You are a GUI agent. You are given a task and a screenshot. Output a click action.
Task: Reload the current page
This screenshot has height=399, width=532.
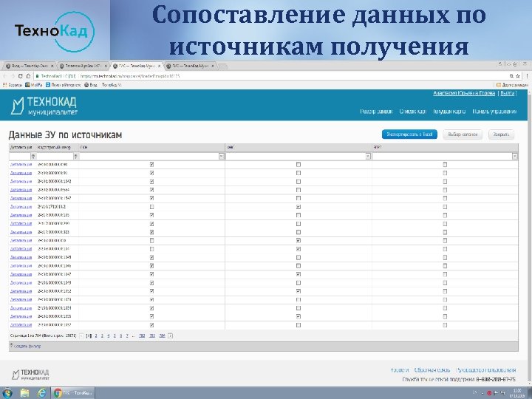pyautogui.click(x=21, y=76)
